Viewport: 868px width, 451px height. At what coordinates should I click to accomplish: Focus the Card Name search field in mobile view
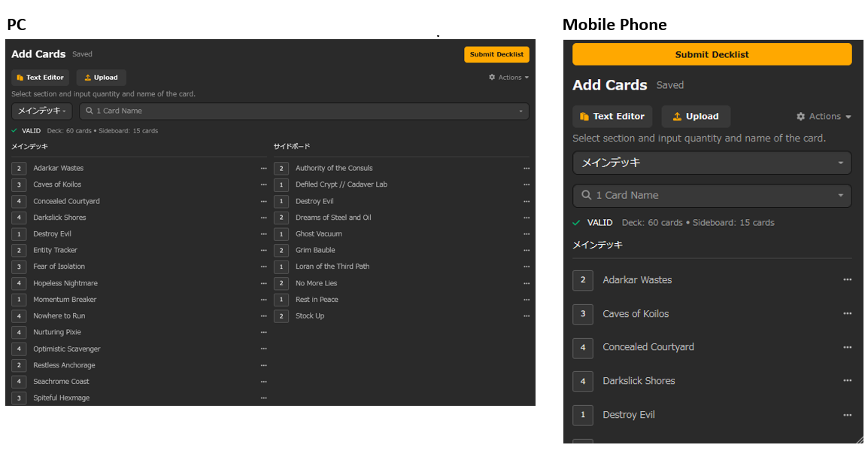click(712, 196)
